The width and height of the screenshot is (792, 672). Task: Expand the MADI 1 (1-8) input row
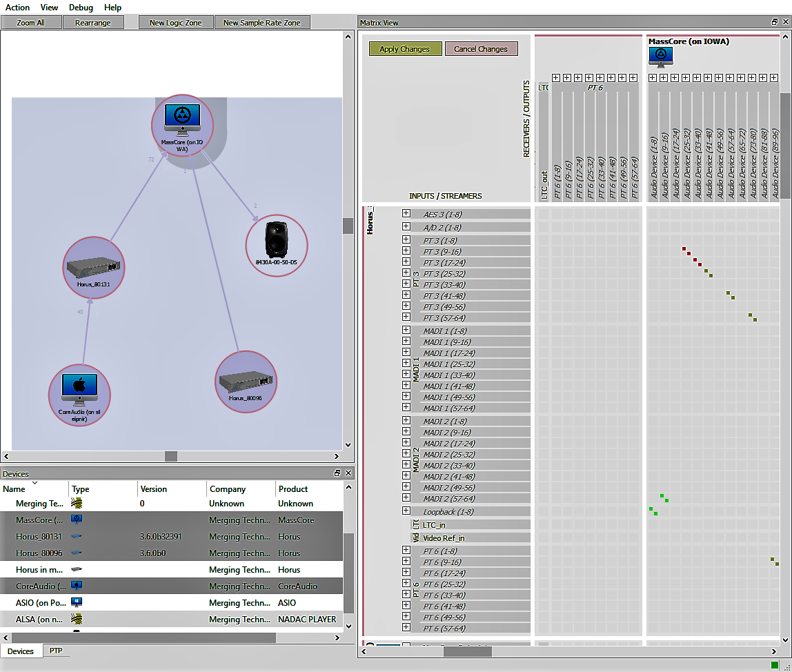[406, 331]
